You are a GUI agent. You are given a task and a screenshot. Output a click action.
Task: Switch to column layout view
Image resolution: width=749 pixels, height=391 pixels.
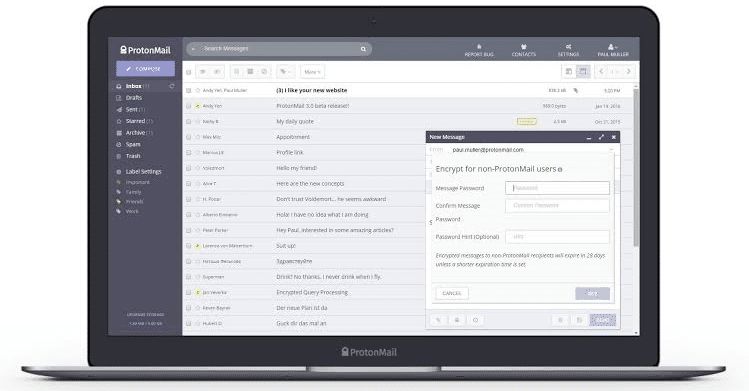[568, 72]
